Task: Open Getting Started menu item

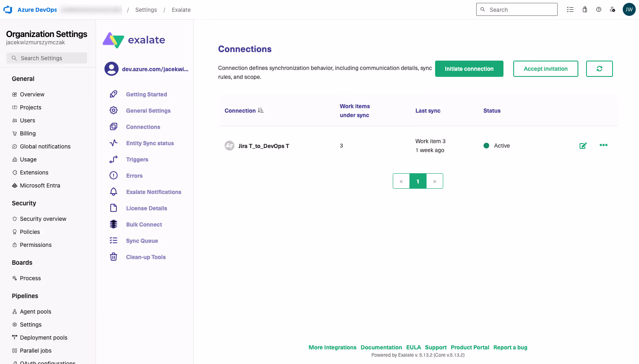Action: click(x=147, y=94)
